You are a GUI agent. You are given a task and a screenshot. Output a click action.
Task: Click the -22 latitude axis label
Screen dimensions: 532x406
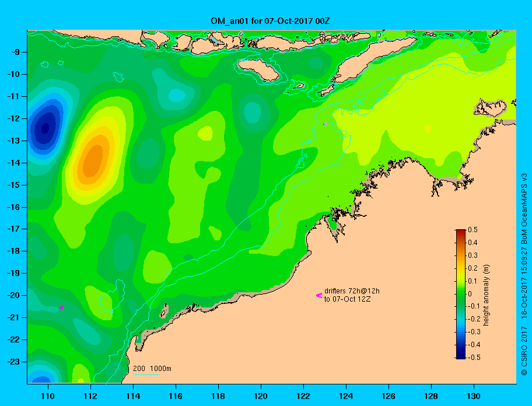pos(13,339)
